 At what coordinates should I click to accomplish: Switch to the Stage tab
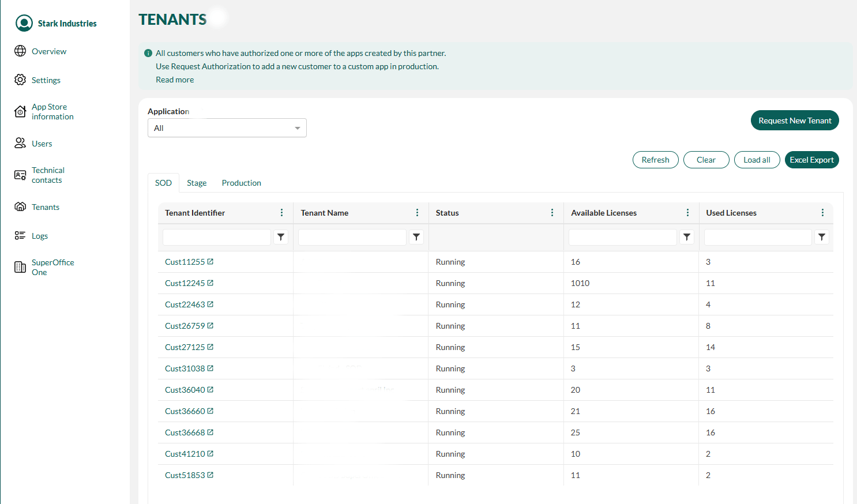(197, 183)
